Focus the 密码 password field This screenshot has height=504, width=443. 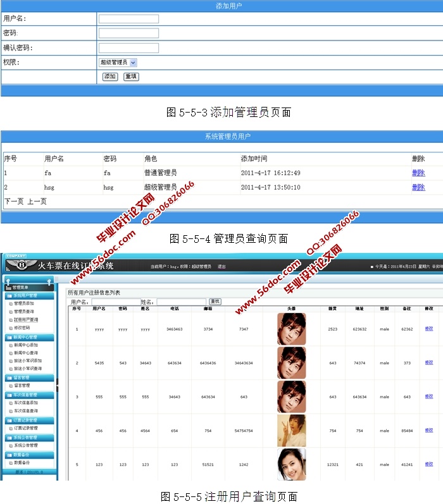128,33
